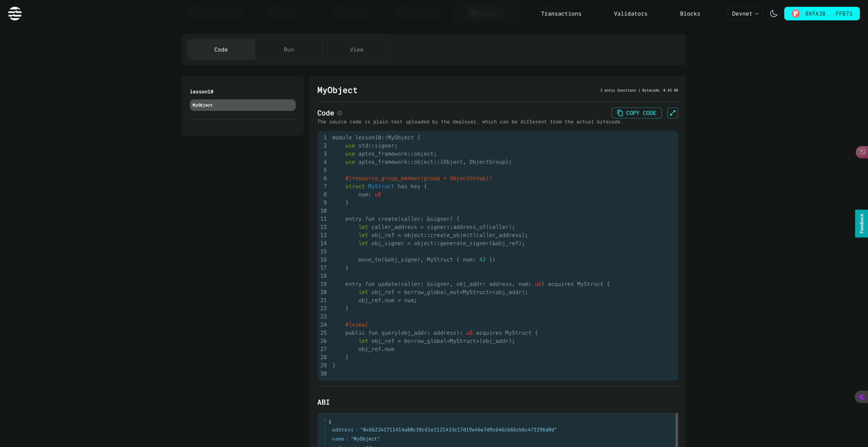This screenshot has width=868, height=447.
Task: Click the 'entry fun update' line
Action: pos(477,284)
